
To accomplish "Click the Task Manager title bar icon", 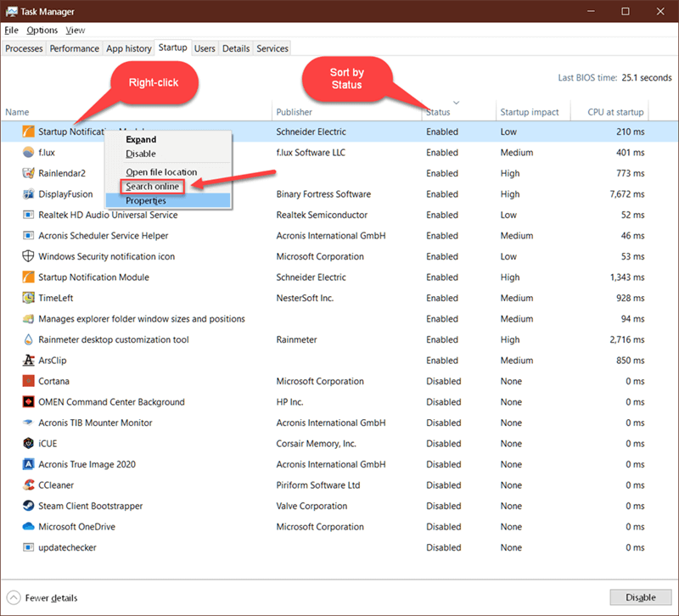I will pyautogui.click(x=12, y=11).
